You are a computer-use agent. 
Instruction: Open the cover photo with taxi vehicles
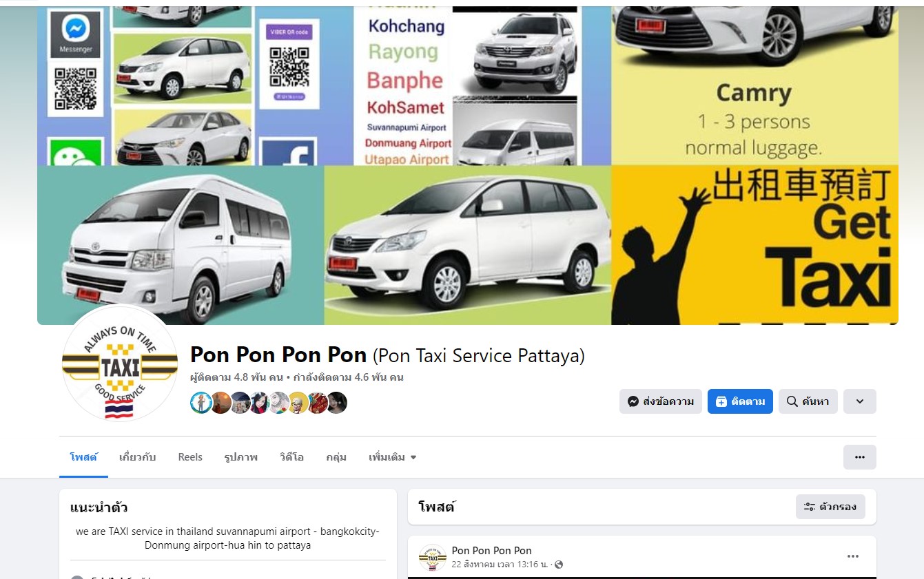click(468, 165)
